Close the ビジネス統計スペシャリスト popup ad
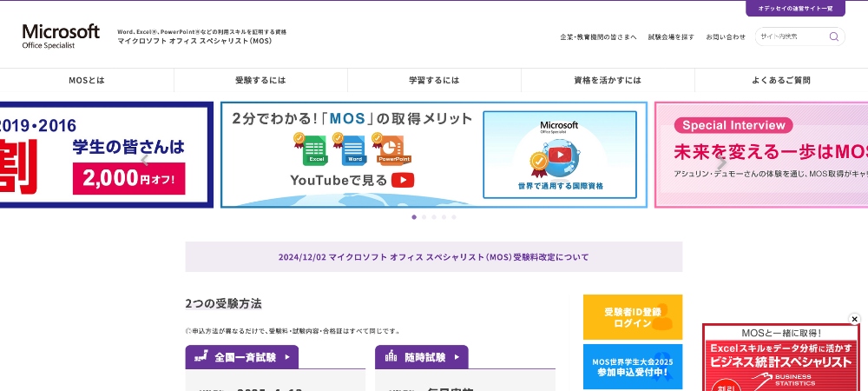Viewport: 868px width, 391px height. point(854,319)
